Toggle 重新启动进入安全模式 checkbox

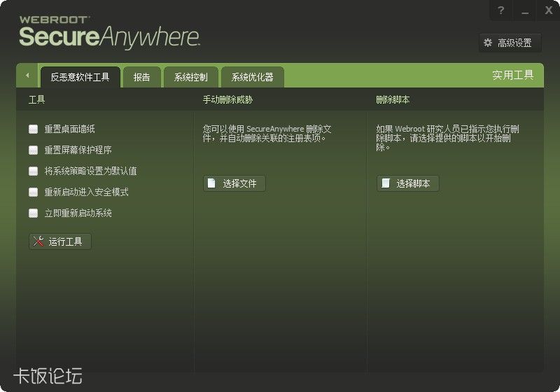33,192
